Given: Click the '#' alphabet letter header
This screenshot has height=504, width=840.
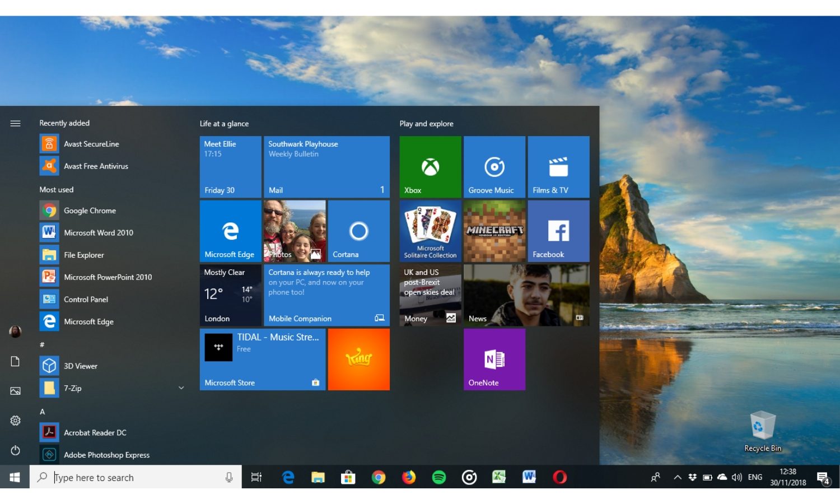Looking at the screenshot, I should coord(42,344).
